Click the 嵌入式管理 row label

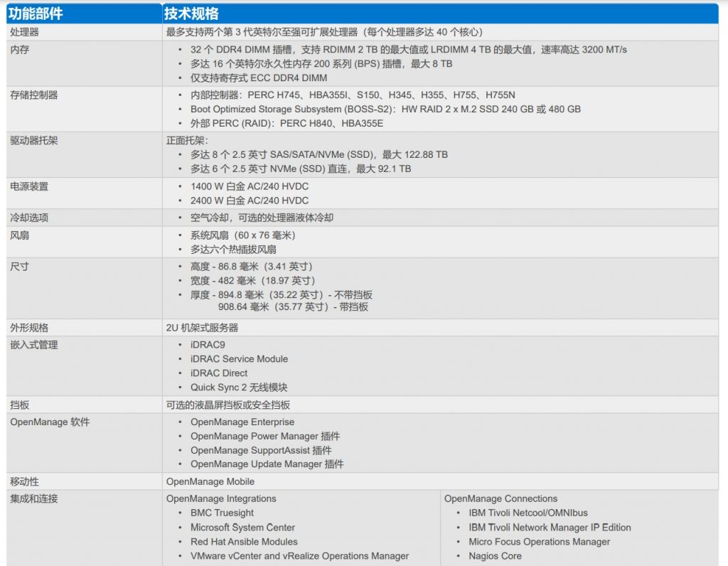(x=34, y=345)
